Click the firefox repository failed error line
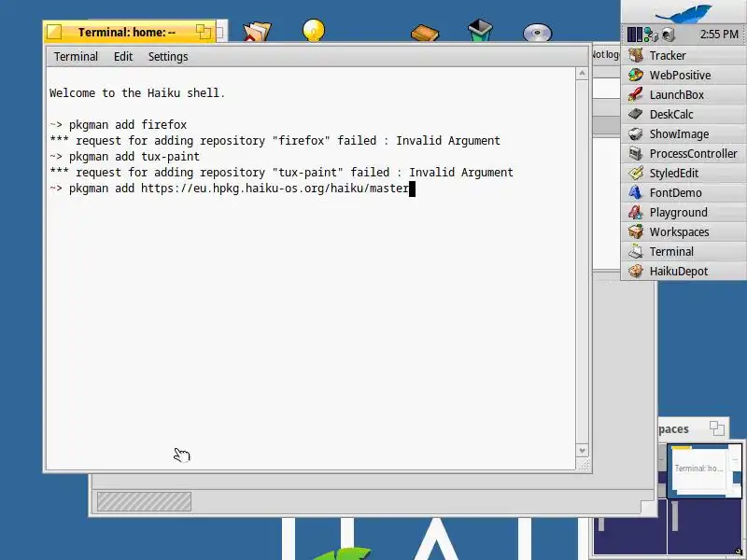This screenshot has height=560, width=747. pyautogui.click(x=275, y=141)
